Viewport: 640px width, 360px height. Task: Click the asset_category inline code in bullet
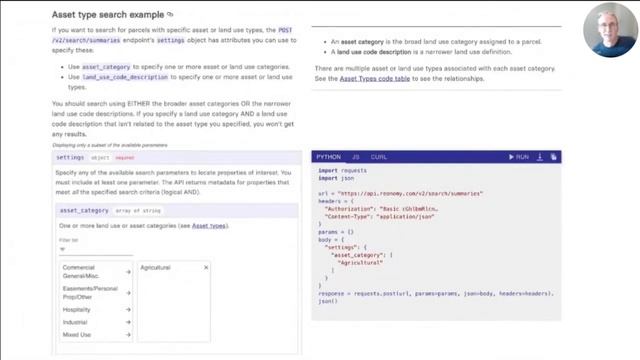coord(106,67)
